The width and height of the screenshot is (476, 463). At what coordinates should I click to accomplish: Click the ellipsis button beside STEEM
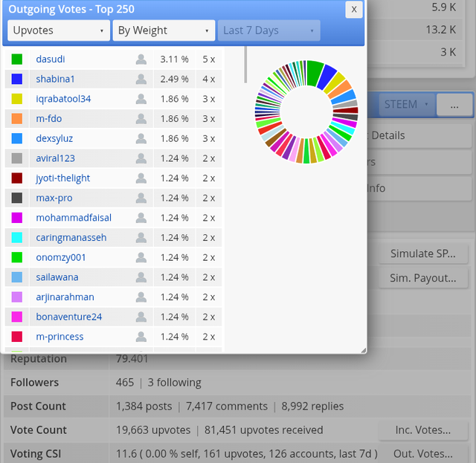pos(454,104)
